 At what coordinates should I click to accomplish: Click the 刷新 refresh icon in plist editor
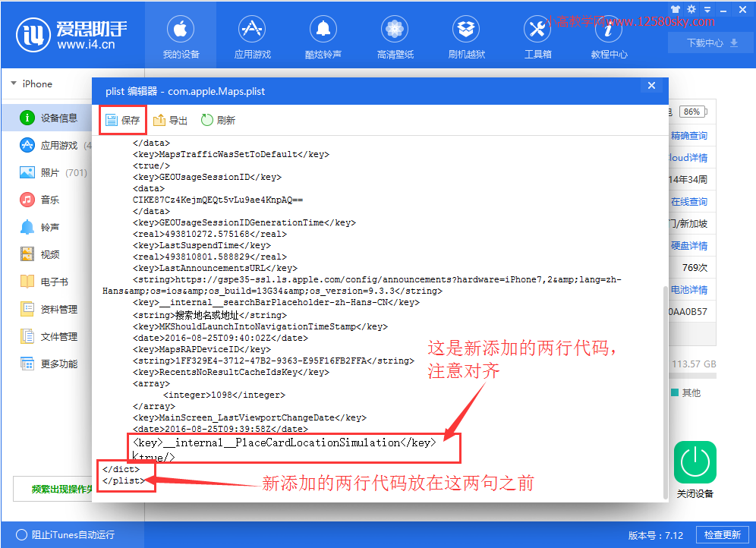(x=217, y=119)
